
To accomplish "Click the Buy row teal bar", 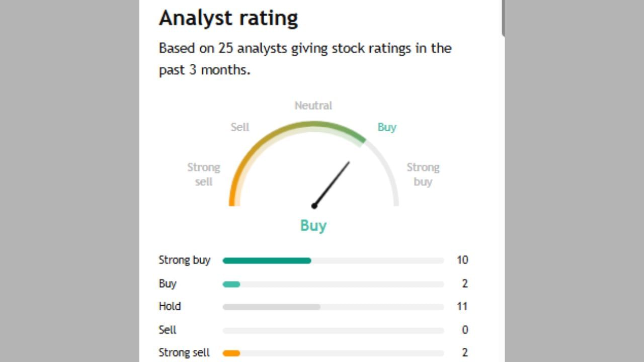I will [x=231, y=284].
